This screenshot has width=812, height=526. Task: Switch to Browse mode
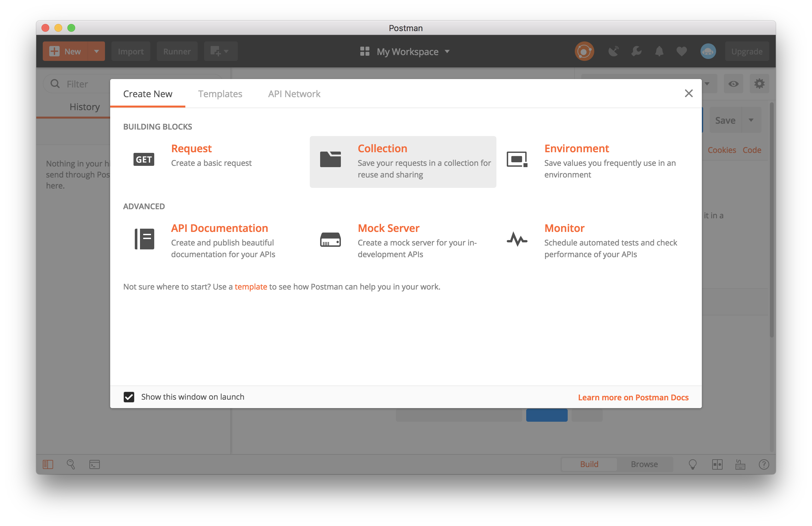644,464
